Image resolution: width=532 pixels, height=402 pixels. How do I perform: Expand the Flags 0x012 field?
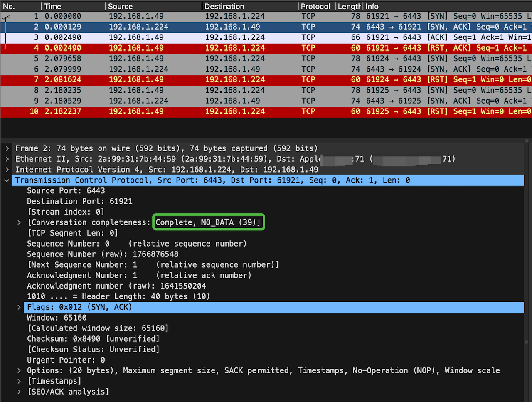[x=19, y=307]
